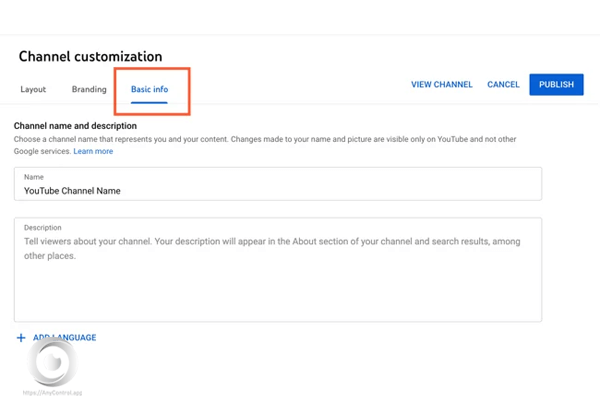Image resolution: width=600 pixels, height=400 pixels.
Task: Cancel the channel customization changes
Action: [503, 85]
